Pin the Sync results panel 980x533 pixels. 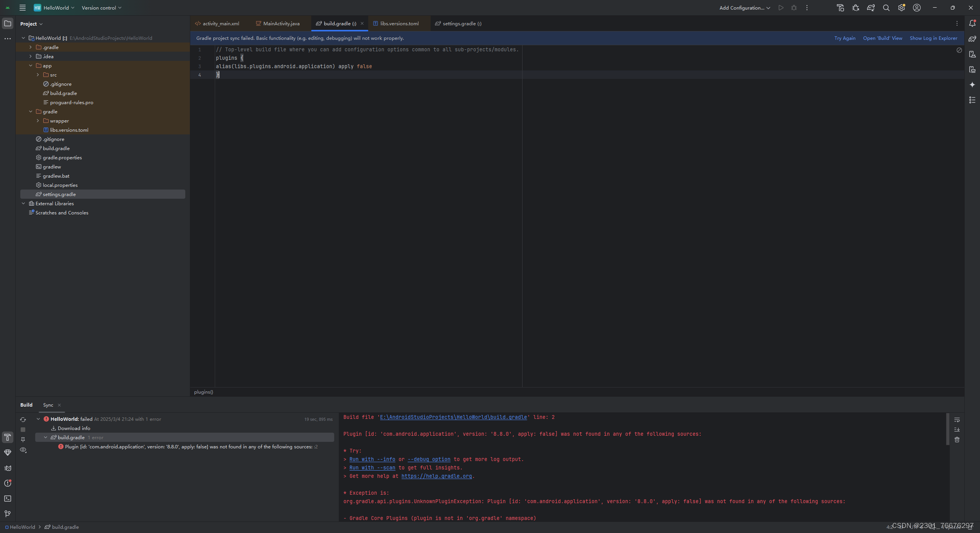[x=23, y=440]
